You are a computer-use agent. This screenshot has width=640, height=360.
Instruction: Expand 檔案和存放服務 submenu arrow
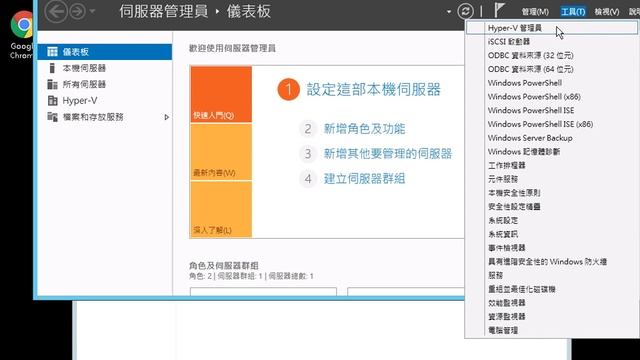pyautogui.click(x=167, y=117)
